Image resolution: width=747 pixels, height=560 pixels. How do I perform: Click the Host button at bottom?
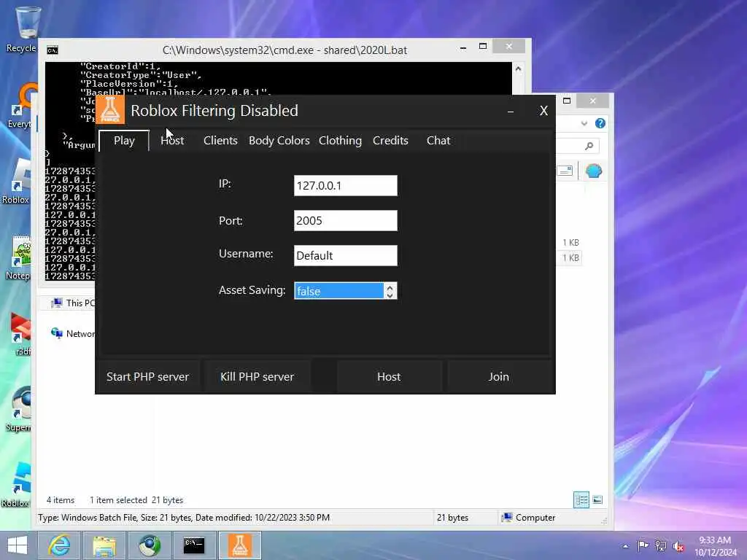coord(389,377)
